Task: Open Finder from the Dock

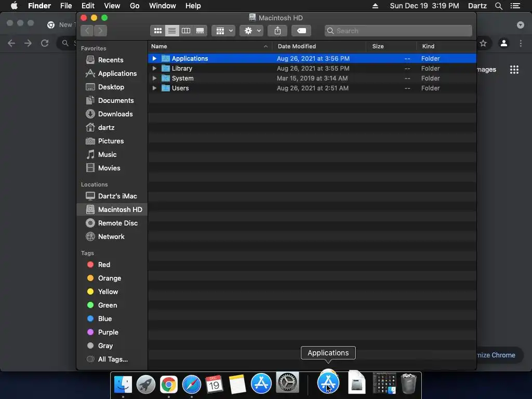Action: click(123, 384)
